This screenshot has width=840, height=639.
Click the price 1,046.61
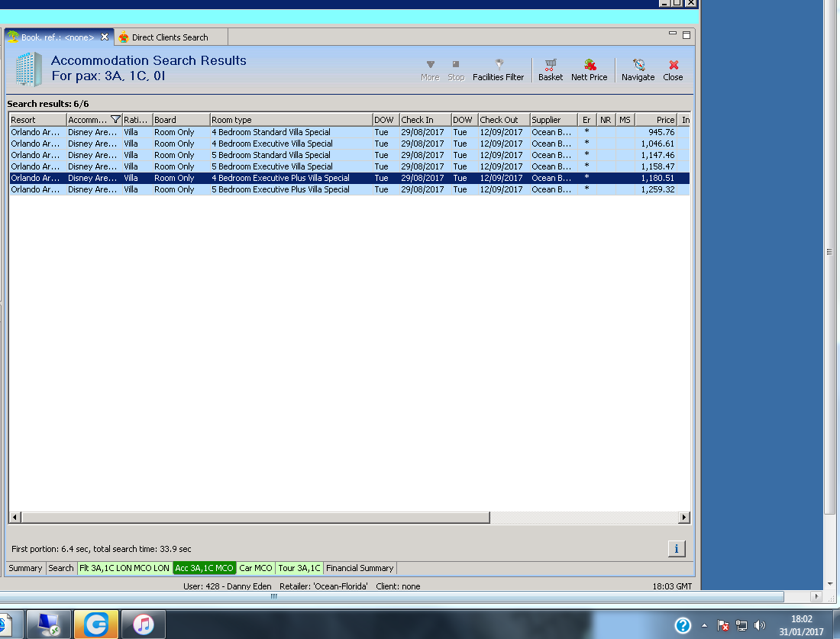point(657,144)
